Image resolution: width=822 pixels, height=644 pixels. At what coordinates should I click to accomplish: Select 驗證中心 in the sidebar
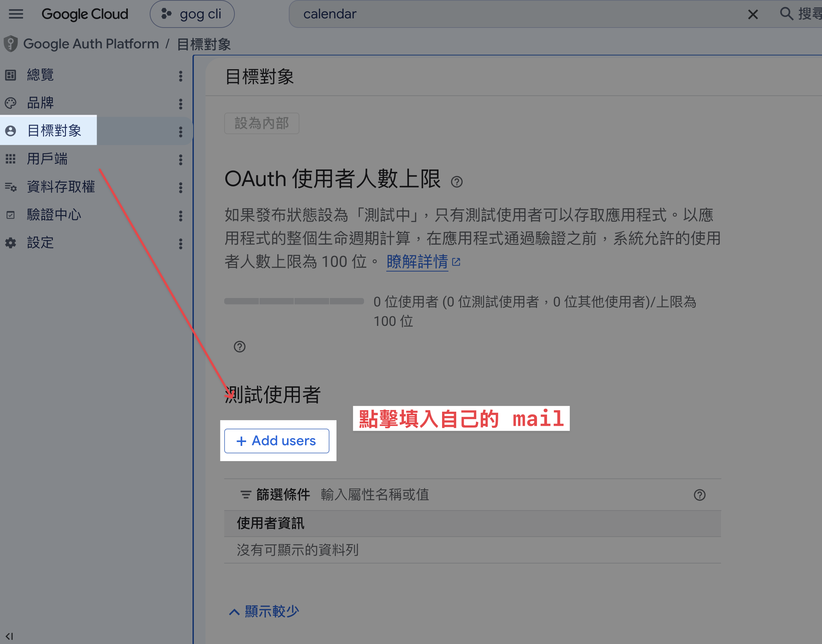[54, 215]
